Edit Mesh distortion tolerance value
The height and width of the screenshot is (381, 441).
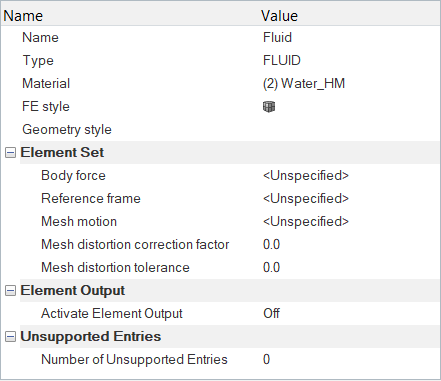[271, 268]
